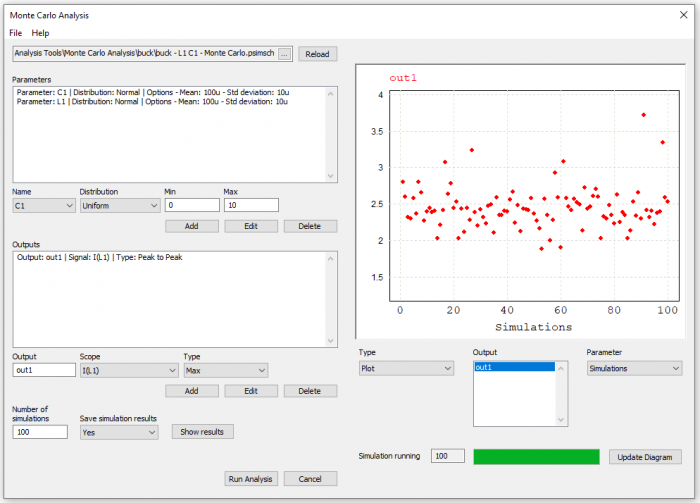Open the plot Type dropdown showing Plot
The image size is (700, 503).
pos(406,368)
